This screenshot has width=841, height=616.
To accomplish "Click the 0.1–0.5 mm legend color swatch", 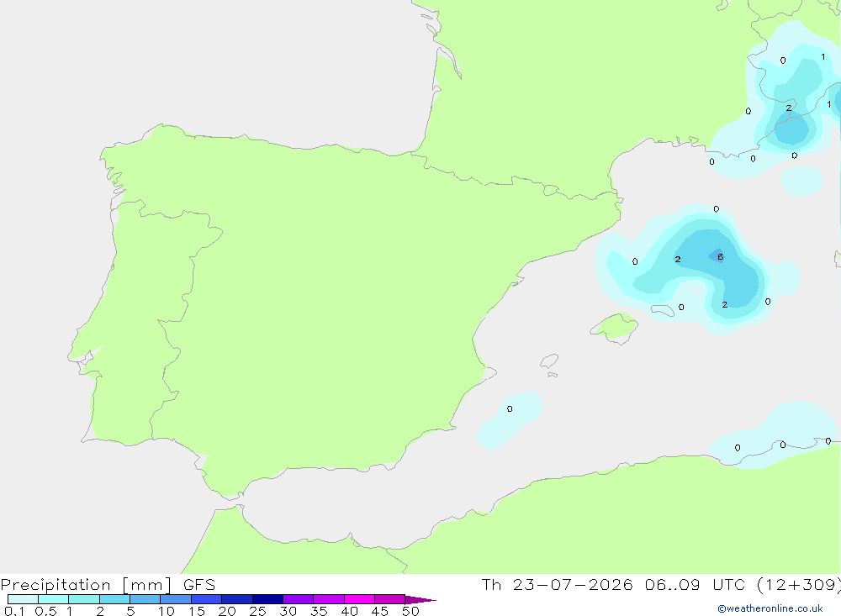I will (x=23, y=599).
